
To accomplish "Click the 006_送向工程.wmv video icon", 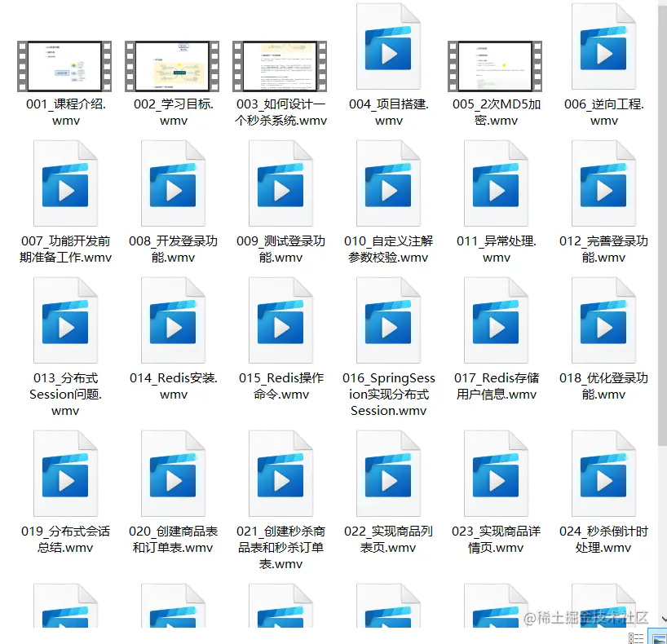I will [x=603, y=46].
